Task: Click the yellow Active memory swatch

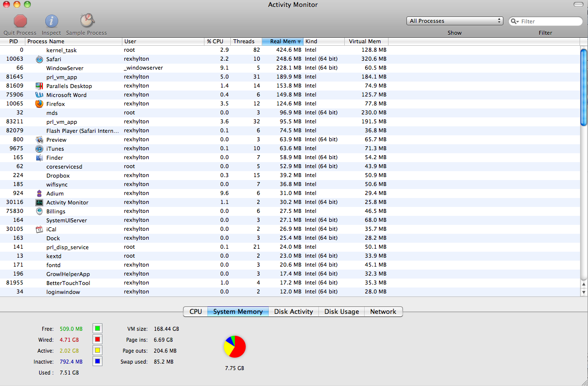Action: coord(98,350)
